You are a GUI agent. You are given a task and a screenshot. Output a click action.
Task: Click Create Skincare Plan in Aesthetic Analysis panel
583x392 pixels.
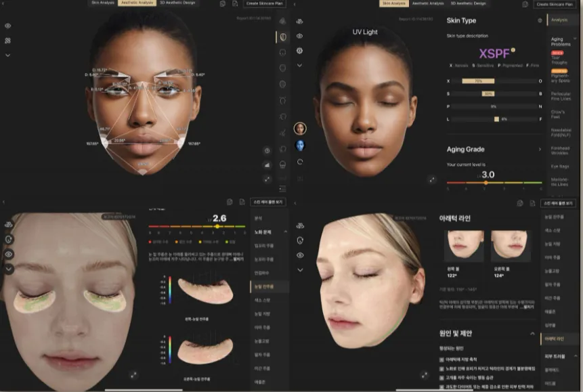[x=264, y=3]
